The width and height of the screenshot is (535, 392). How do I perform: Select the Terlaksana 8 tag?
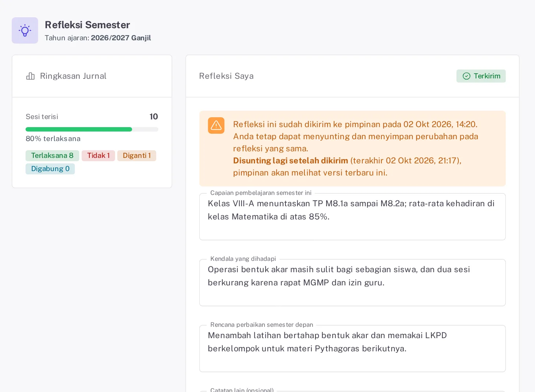pos(52,156)
